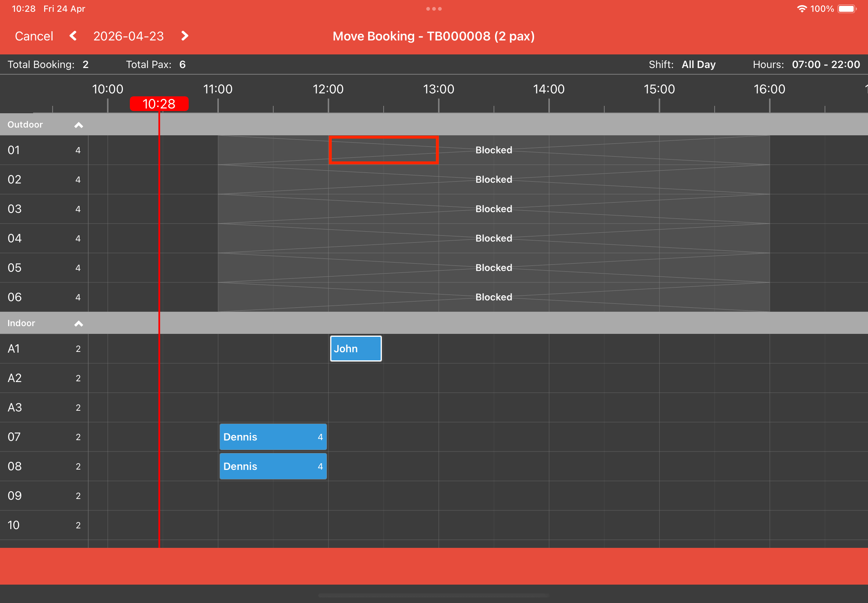Screen dimensions: 868x603
Task: Select table row 03 in Outdoor
Action: tap(44, 209)
